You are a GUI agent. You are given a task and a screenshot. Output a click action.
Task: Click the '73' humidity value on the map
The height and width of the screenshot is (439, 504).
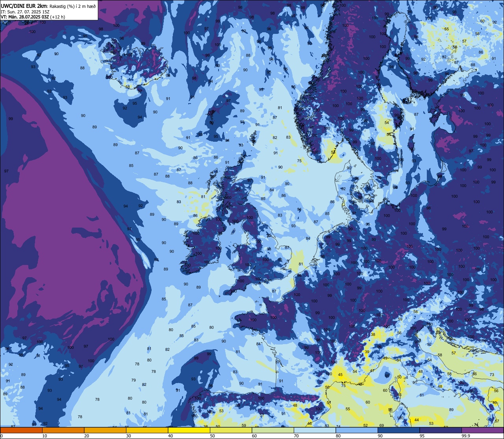pos(492,374)
